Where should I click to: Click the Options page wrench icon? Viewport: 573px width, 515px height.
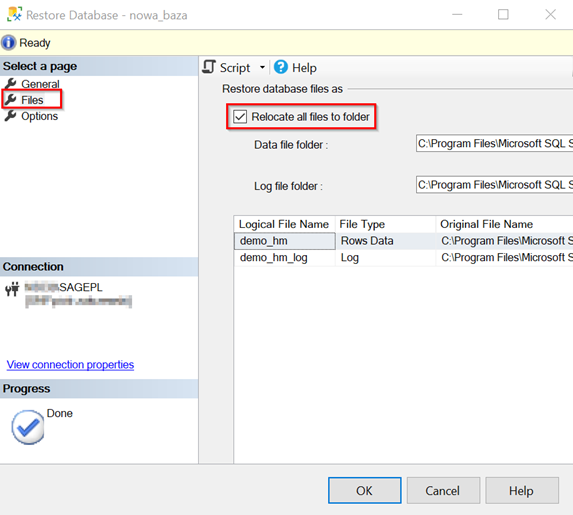click(x=11, y=116)
